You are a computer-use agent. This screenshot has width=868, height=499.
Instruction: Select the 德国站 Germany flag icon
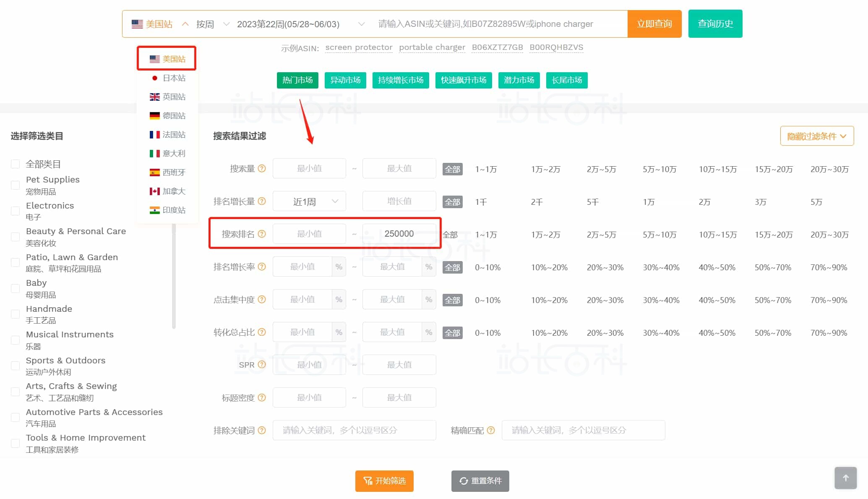[155, 115]
